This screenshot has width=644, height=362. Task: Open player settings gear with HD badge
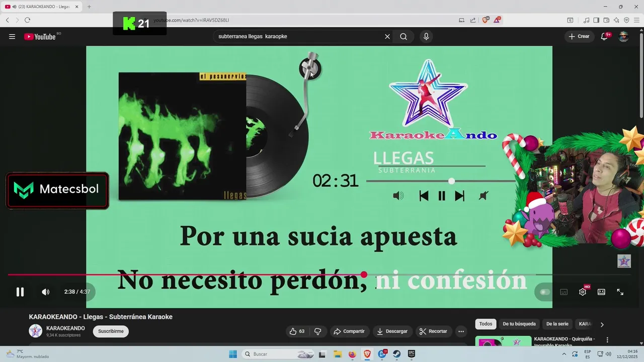(583, 291)
